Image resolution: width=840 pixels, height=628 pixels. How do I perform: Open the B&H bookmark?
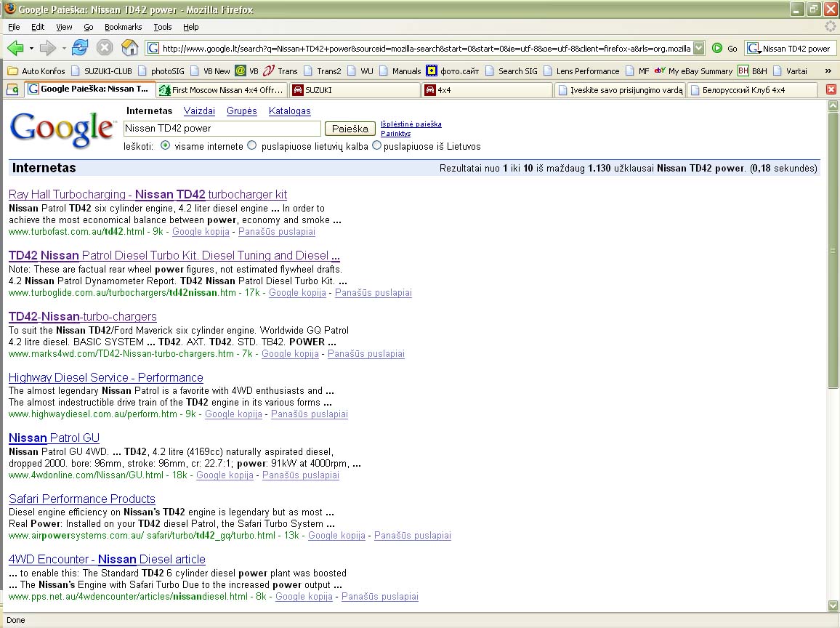[x=753, y=71]
